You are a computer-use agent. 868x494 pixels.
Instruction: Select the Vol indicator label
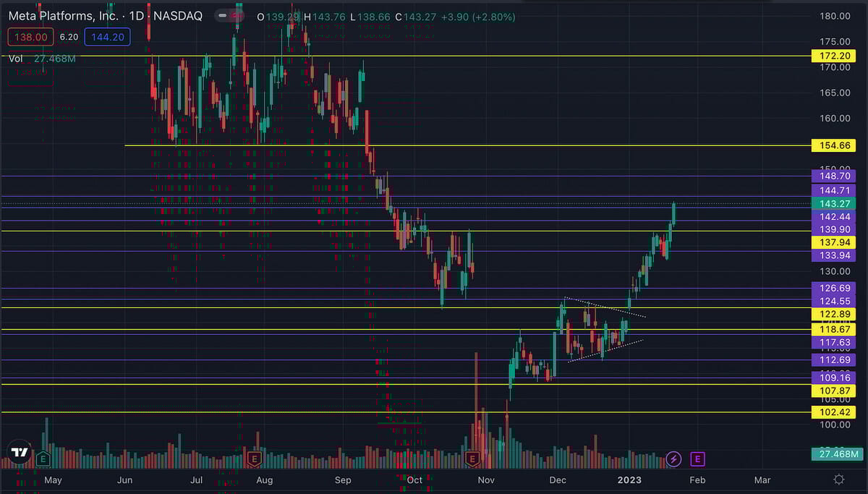[x=17, y=59]
